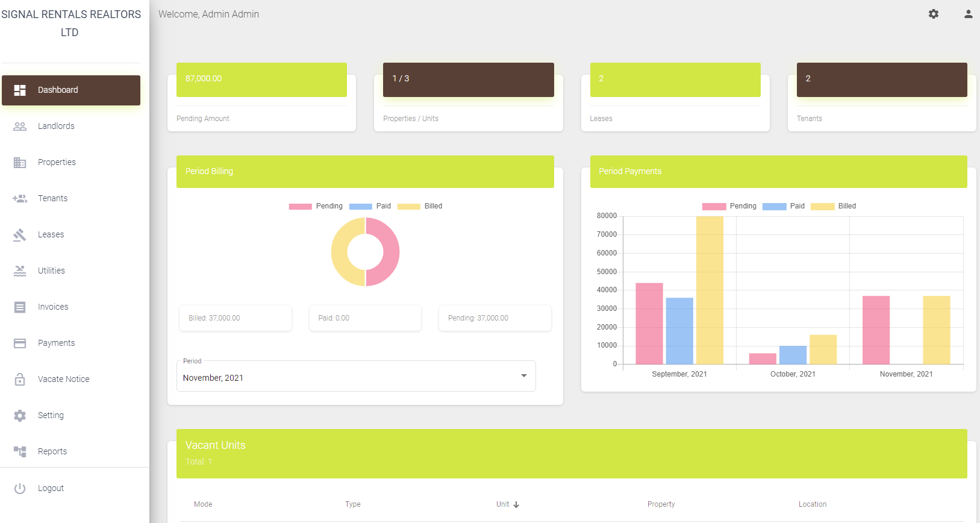The width and height of the screenshot is (980, 523).
Task: Toggle Billed legend in Period Payments chart
Action: (833, 206)
